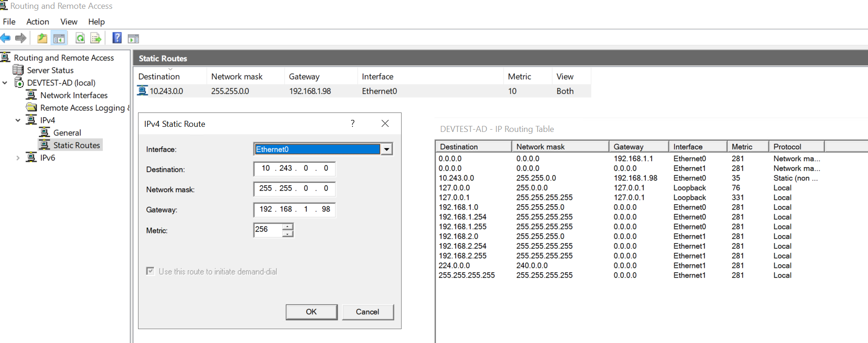Click gateway 192.168.1.1 in Routing Table
This screenshot has width=868, height=343.
[x=633, y=159]
